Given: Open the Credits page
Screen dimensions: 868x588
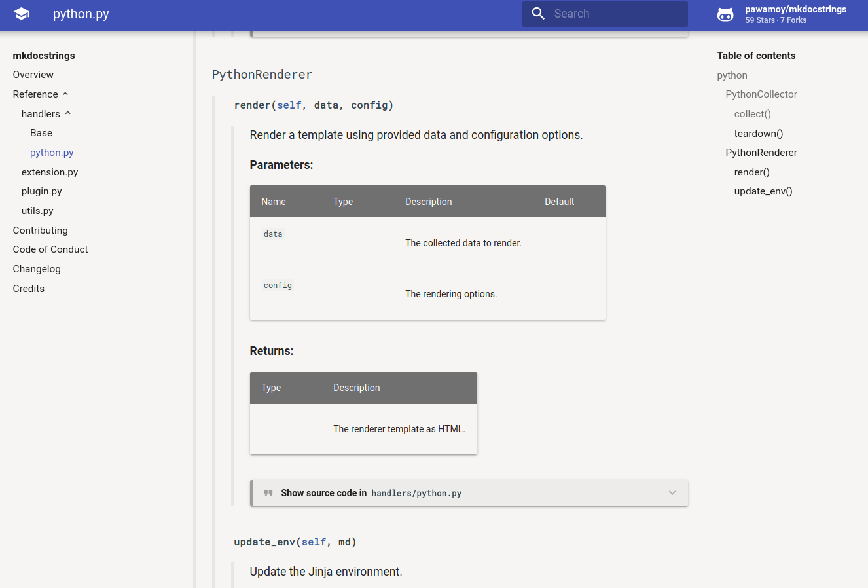Looking at the screenshot, I should pyautogui.click(x=28, y=288).
